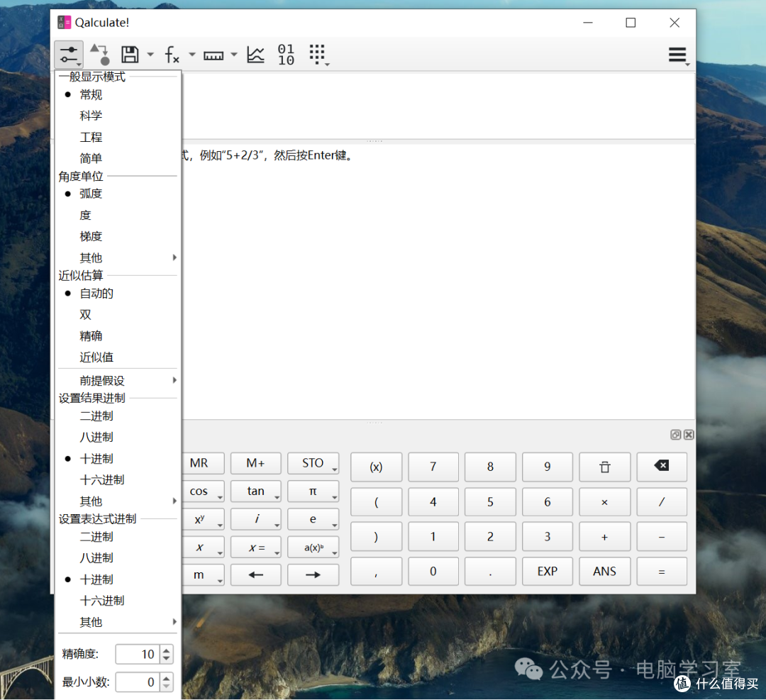Click the imaginary i key
766x700 pixels.
256,519
